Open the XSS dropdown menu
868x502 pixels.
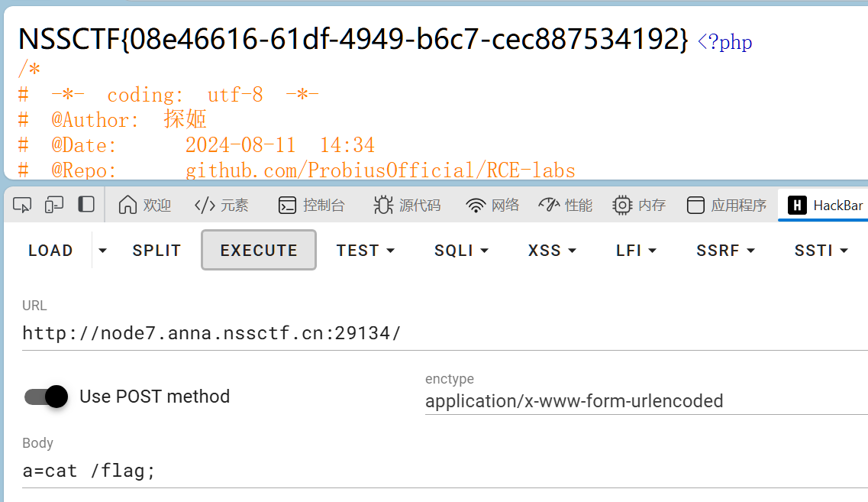tap(552, 251)
